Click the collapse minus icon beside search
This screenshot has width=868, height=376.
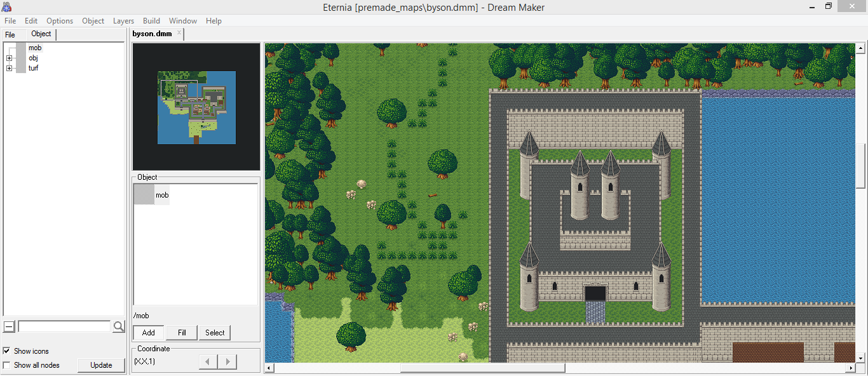(x=9, y=326)
